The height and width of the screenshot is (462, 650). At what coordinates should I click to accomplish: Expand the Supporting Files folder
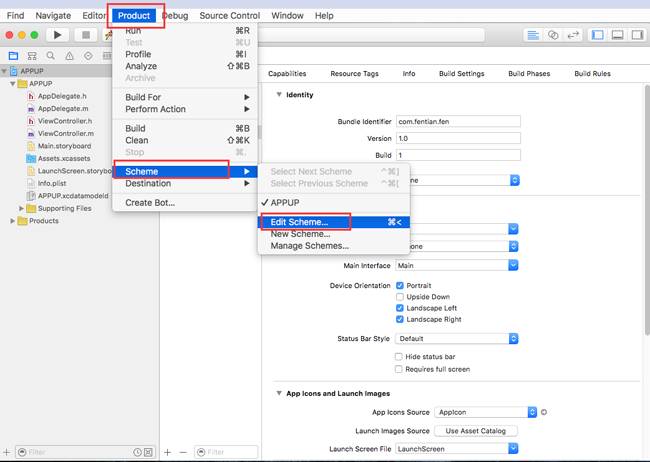[x=22, y=208]
